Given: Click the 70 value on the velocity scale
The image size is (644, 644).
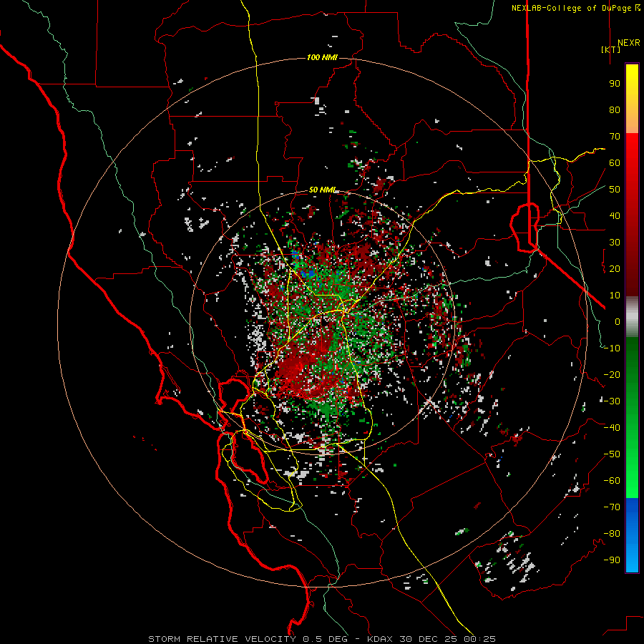Looking at the screenshot, I should pyautogui.click(x=615, y=137).
